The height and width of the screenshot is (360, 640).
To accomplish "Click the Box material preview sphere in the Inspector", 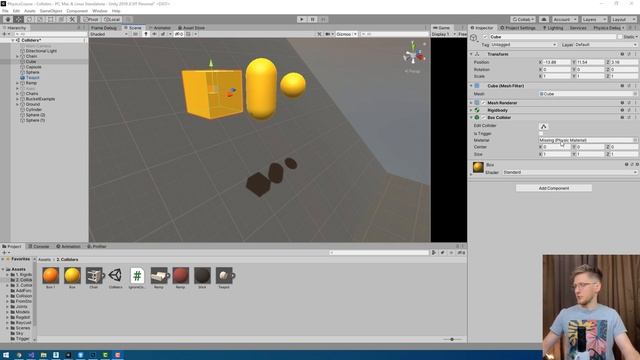I will pos(478,167).
